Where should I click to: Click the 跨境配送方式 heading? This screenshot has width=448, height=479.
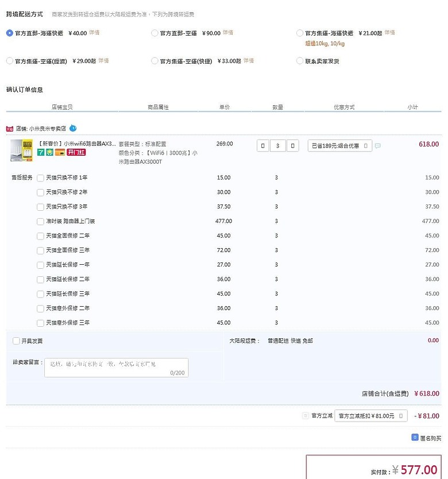pyautogui.click(x=25, y=14)
